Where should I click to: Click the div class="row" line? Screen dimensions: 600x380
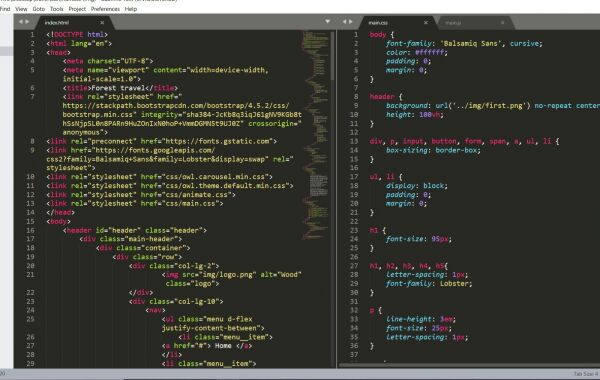(147, 257)
